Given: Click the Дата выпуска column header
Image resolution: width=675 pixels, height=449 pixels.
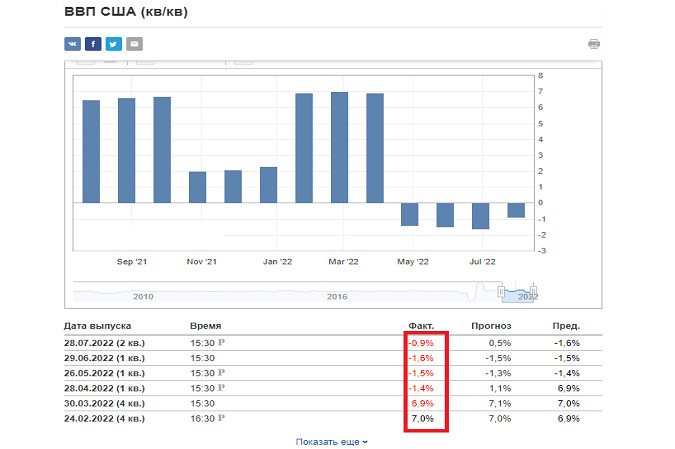Looking at the screenshot, I should 97,326.
